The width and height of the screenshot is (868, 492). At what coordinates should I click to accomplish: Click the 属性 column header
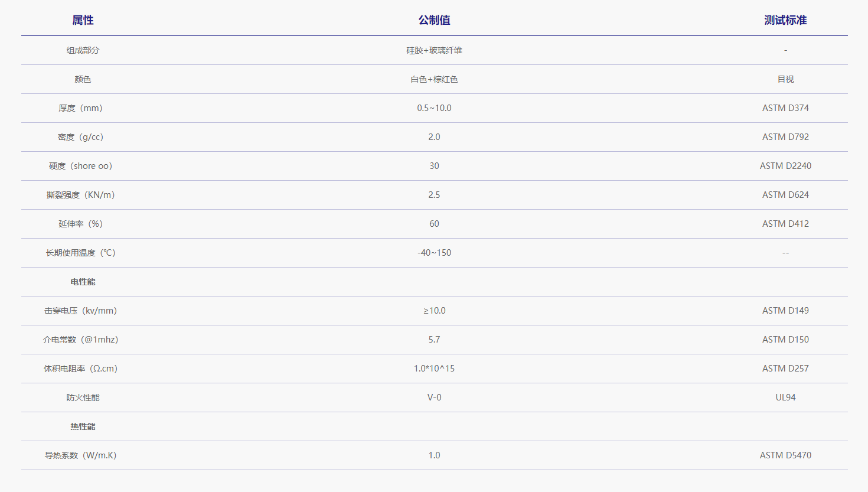83,20
